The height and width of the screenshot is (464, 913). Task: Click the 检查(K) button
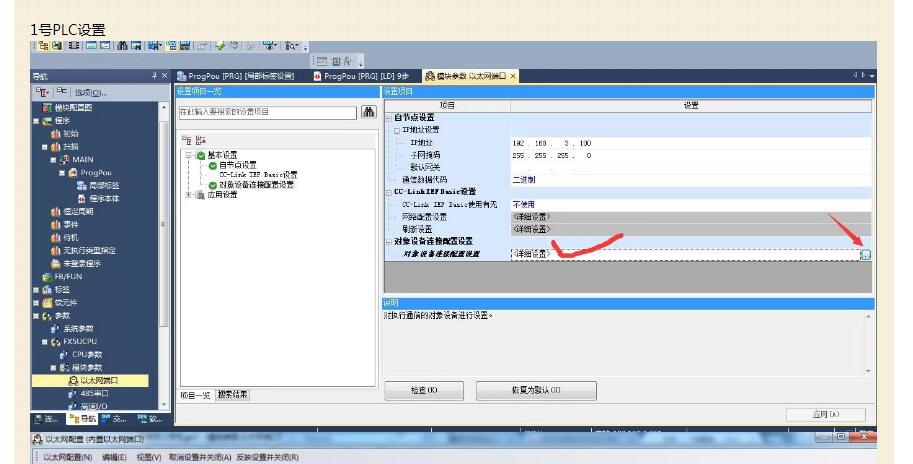tap(424, 391)
